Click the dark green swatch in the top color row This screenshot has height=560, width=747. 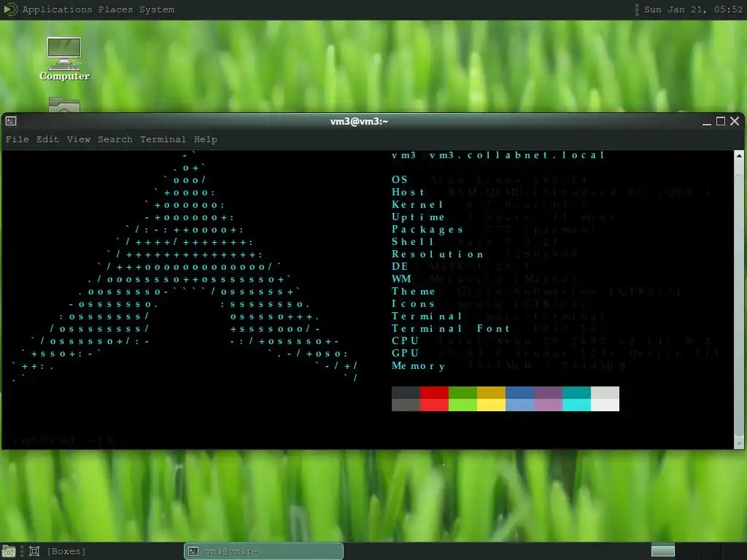point(462,393)
